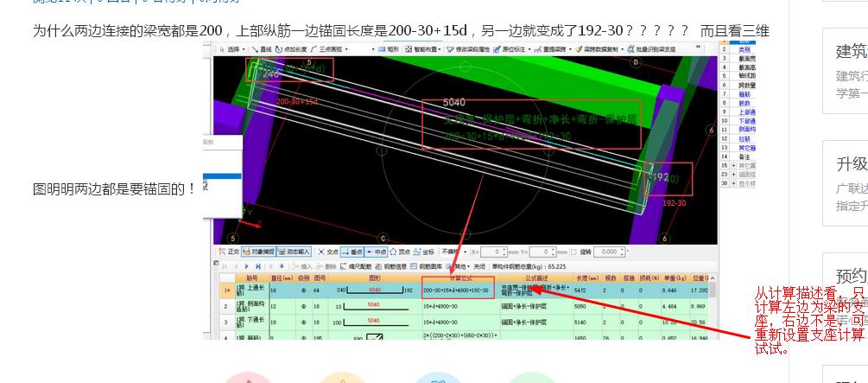The image size is (868, 383).
Task: Expand property group row 38
Action: click(733, 183)
